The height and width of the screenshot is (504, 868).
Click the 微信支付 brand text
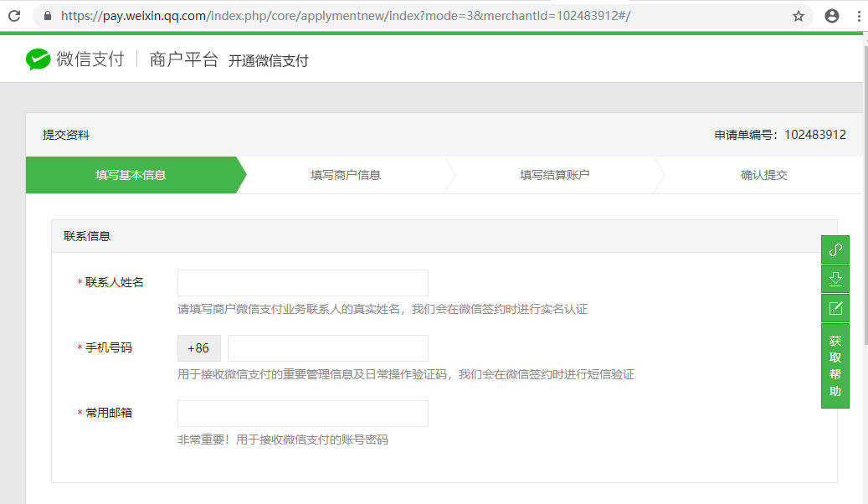(90, 59)
